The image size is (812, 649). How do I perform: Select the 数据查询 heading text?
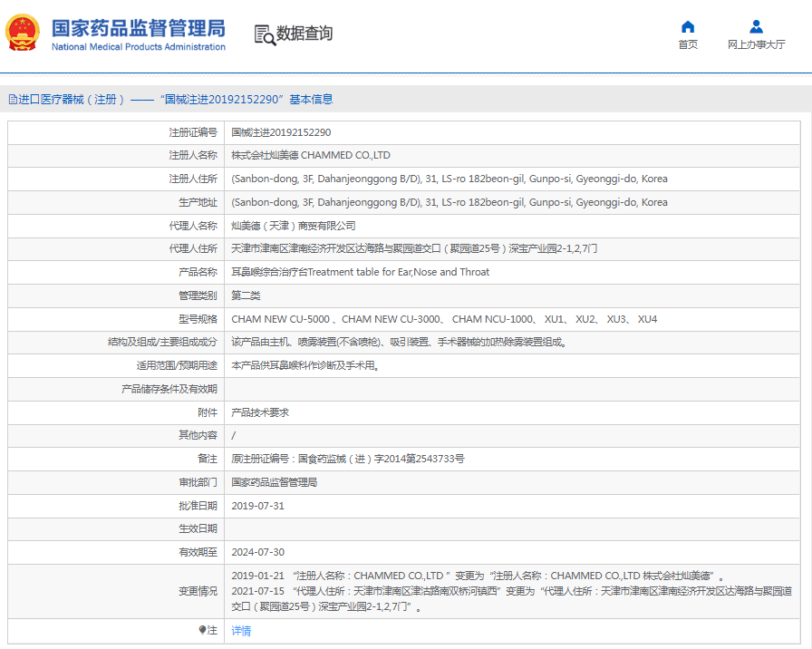pos(304,34)
